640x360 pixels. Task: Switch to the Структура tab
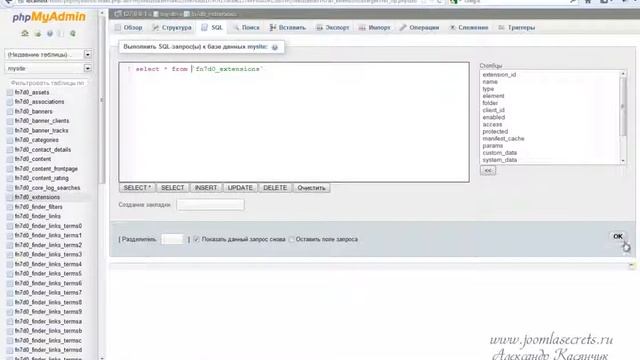[x=172, y=28]
